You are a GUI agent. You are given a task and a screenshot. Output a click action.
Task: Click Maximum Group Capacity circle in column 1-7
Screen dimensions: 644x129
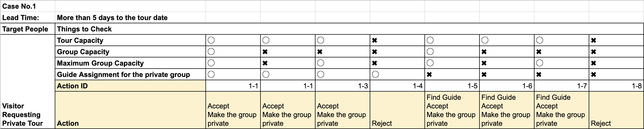(539, 63)
